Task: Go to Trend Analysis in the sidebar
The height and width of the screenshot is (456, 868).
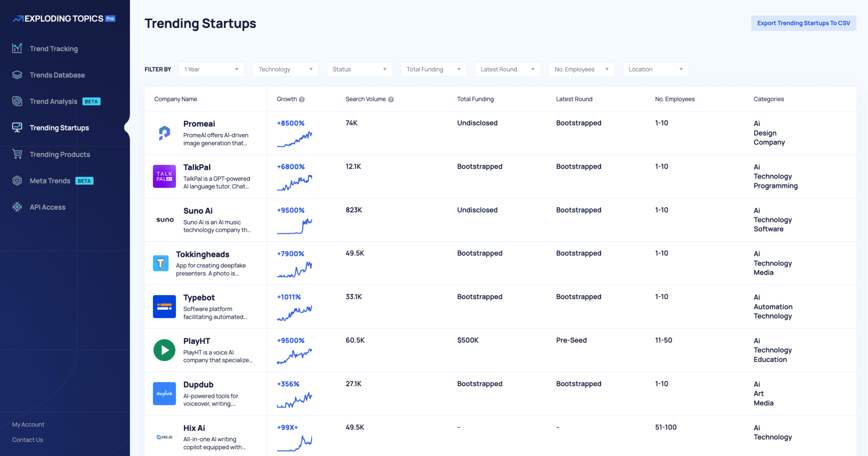Action: (53, 101)
